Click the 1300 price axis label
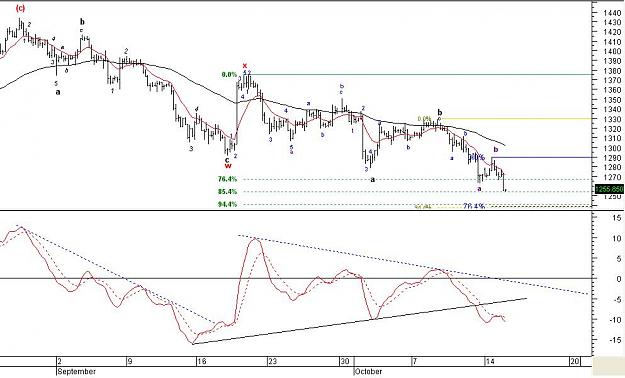 [612, 148]
